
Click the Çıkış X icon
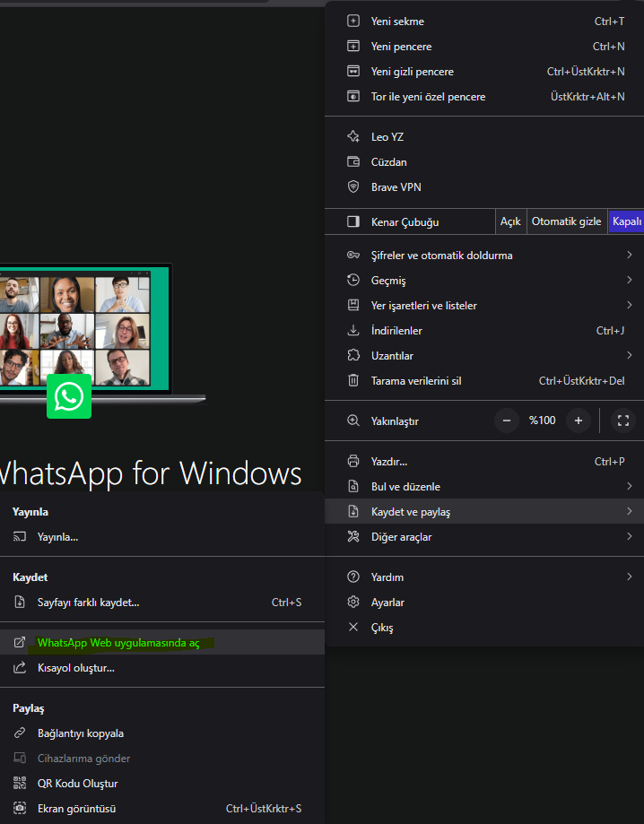coord(353,627)
